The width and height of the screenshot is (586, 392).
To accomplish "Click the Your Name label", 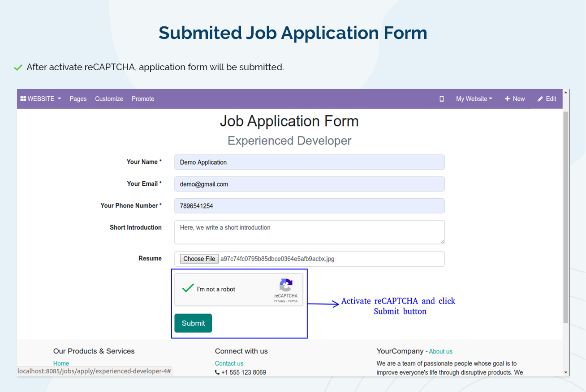I will coord(144,162).
